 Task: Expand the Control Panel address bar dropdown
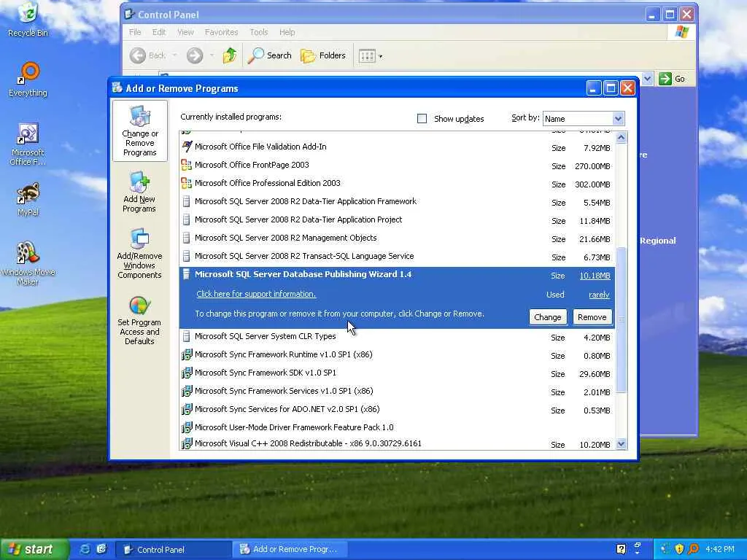pyautogui.click(x=647, y=79)
